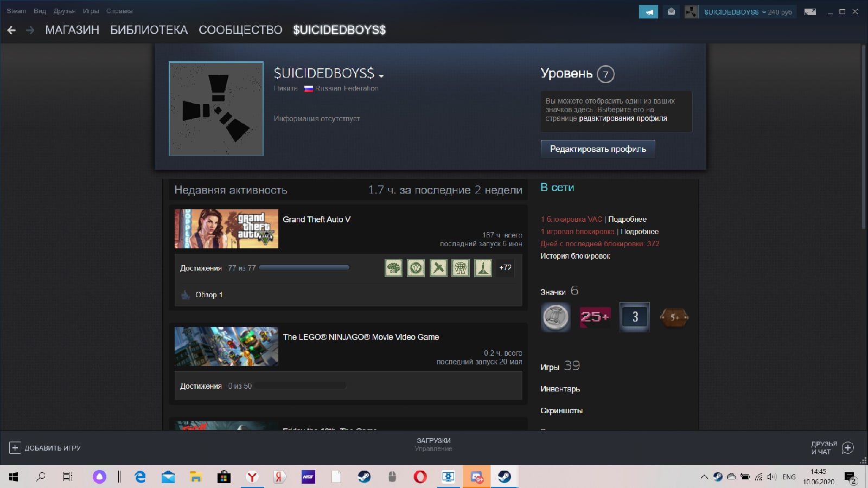Viewport: 868px width, 488px height.
Task: Open Подробнее link next to game ban
Action: [x=640, y=232]
